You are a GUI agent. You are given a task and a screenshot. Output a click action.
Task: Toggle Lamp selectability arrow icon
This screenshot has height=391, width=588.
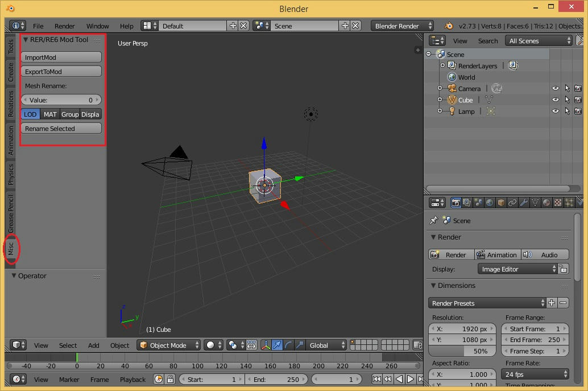567,111
